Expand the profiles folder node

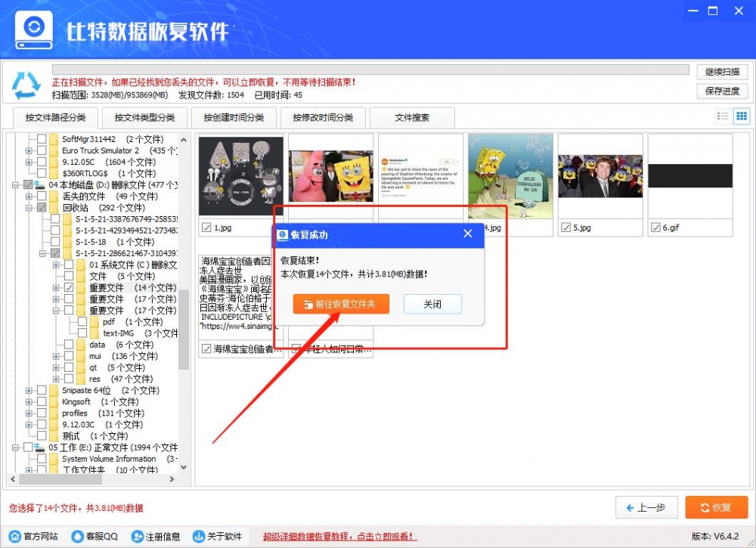[29, 413]
